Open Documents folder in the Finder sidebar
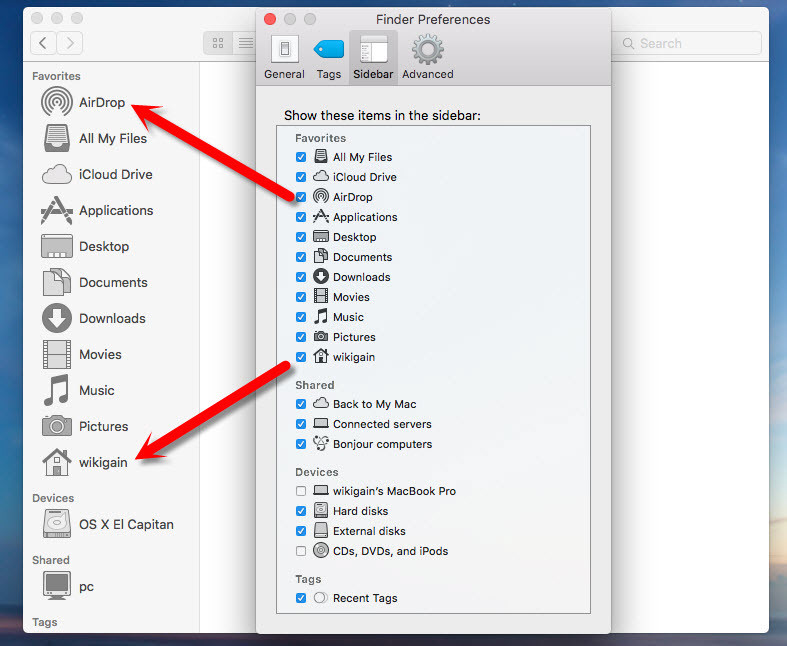This screenshot has width=787, height=646. click(94, 283)
